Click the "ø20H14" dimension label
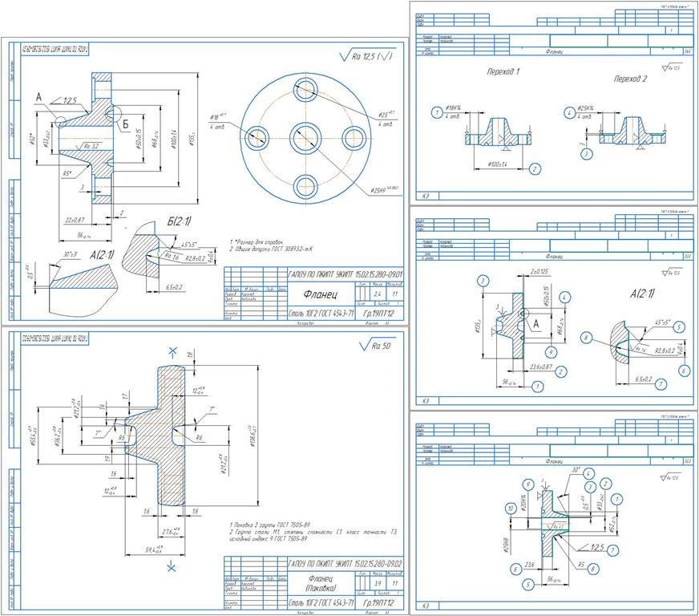Screen dimensions: 699x616 pyautogui.click(x=523, y=503)
